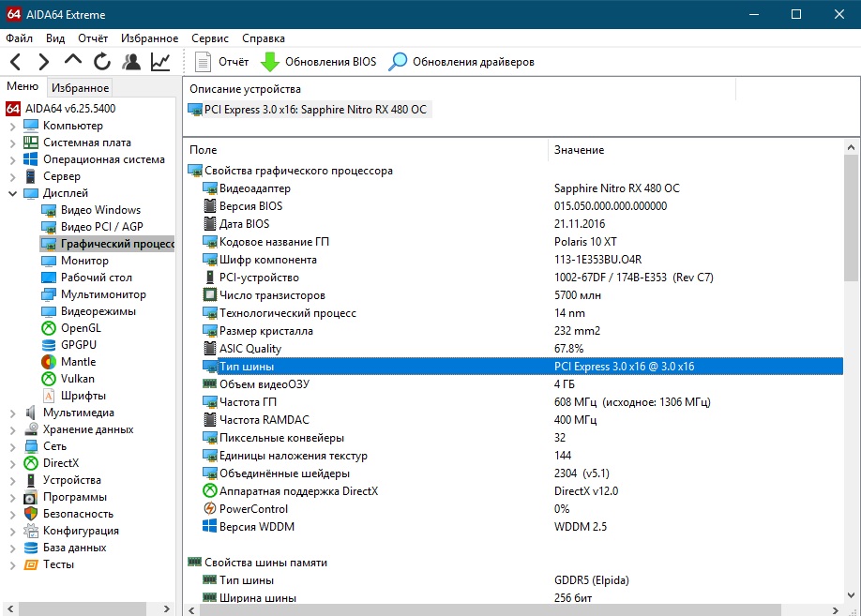Screen dimensions: 861x616
Task: Click the Поле column header
Action: click(x=204, y=150)
